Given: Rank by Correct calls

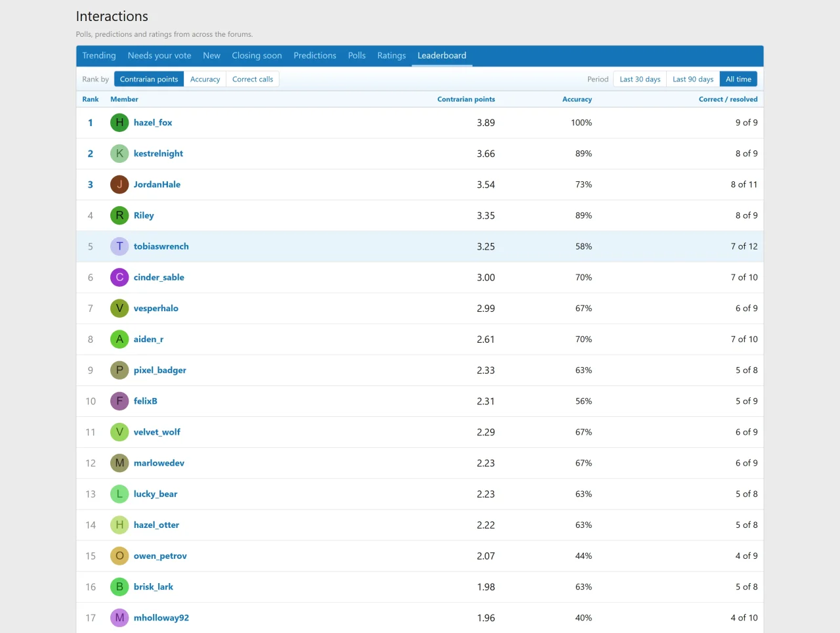Looking at the screenshot, I should (253, 79).
